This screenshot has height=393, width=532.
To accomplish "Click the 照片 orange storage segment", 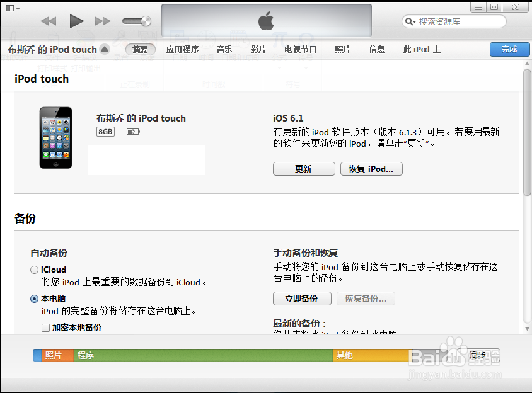I will pyautogui.click(x=57, y=355).
